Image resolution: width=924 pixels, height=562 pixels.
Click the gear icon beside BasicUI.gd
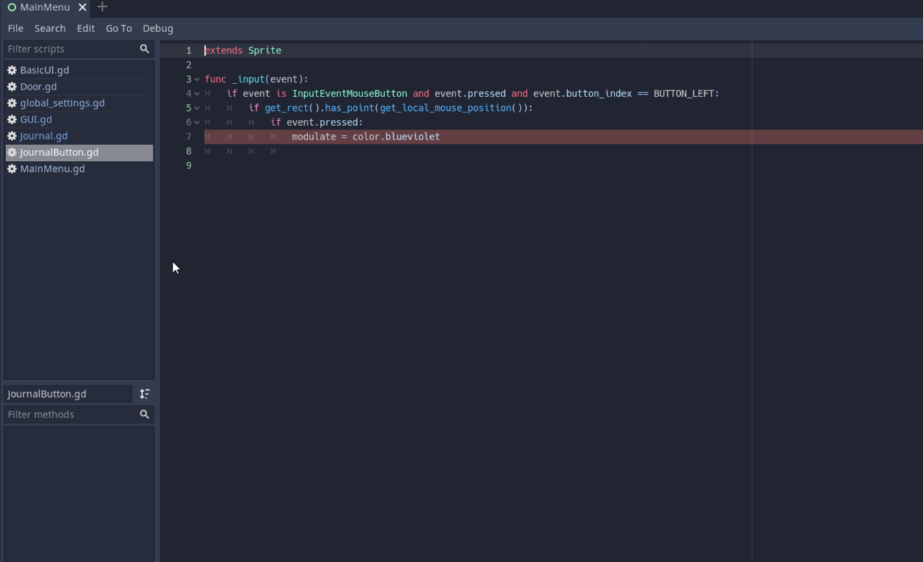point(12,71)
